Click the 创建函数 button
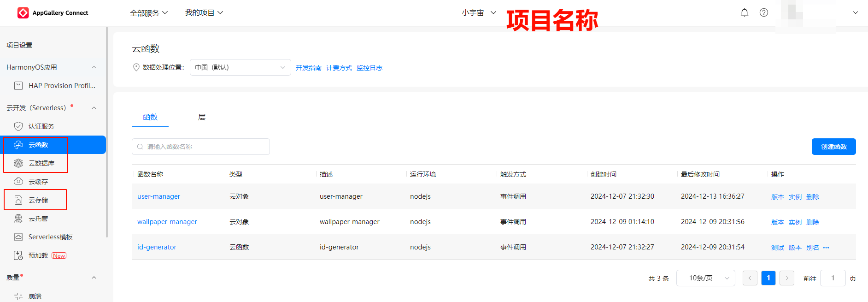868x302 pixels. (833, 147)
